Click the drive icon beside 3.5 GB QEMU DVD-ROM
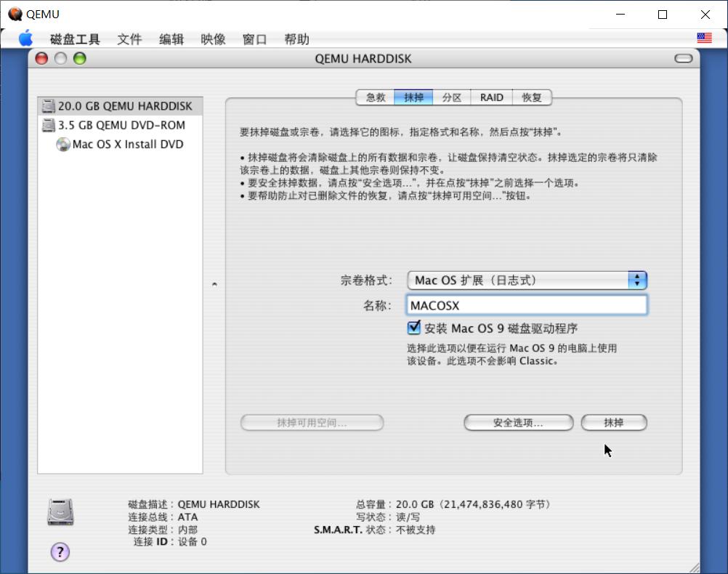Viewport: 728px width, 574px height. pyautogui.click(x=48, y=125)
